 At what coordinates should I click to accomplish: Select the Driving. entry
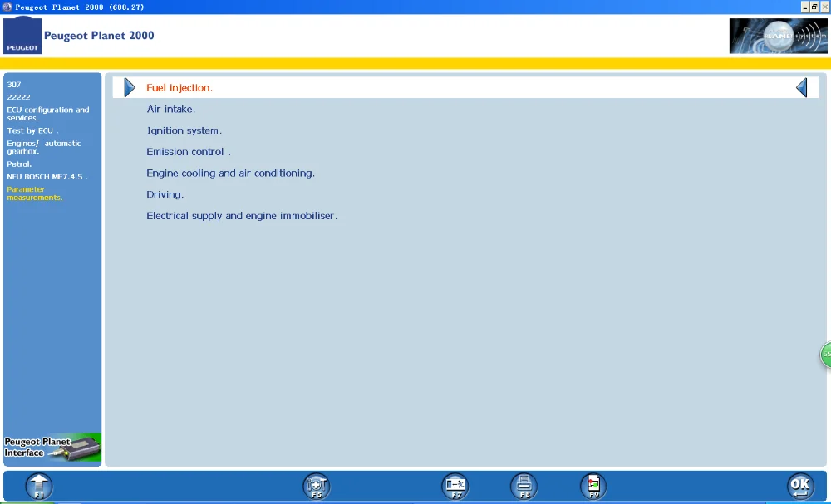[x=165, y=194]
